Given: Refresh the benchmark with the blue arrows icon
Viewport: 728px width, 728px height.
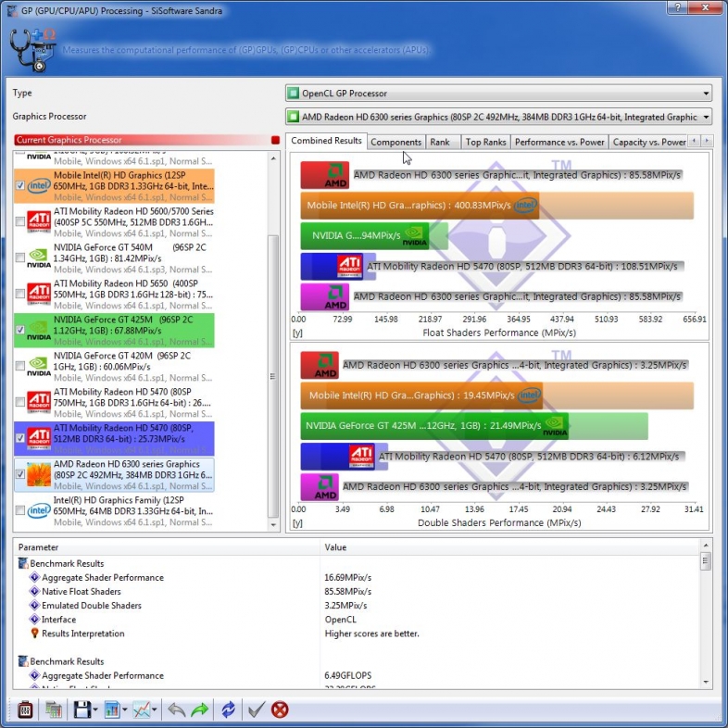Looking at the screenshot, I should pos(229,709).
